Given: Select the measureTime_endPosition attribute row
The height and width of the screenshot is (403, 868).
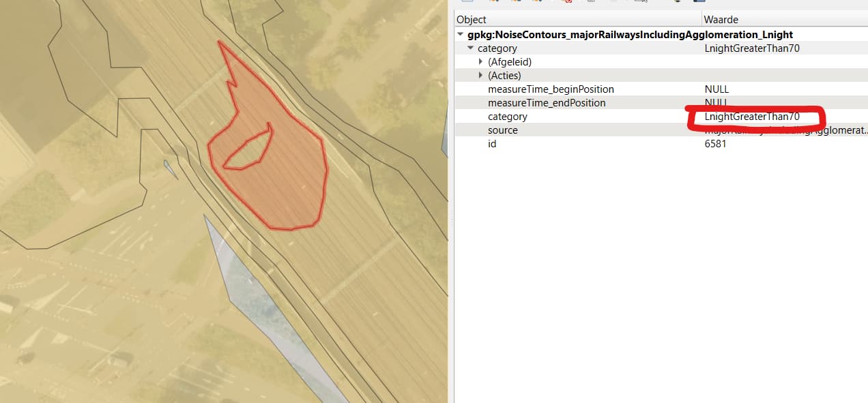Looking at the screenshot, I should click(661, 103).
